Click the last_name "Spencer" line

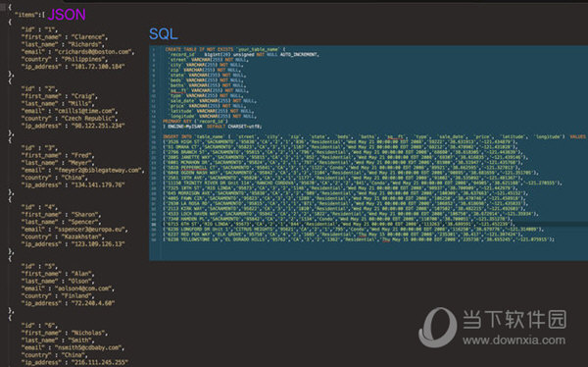tap(61, 222)
